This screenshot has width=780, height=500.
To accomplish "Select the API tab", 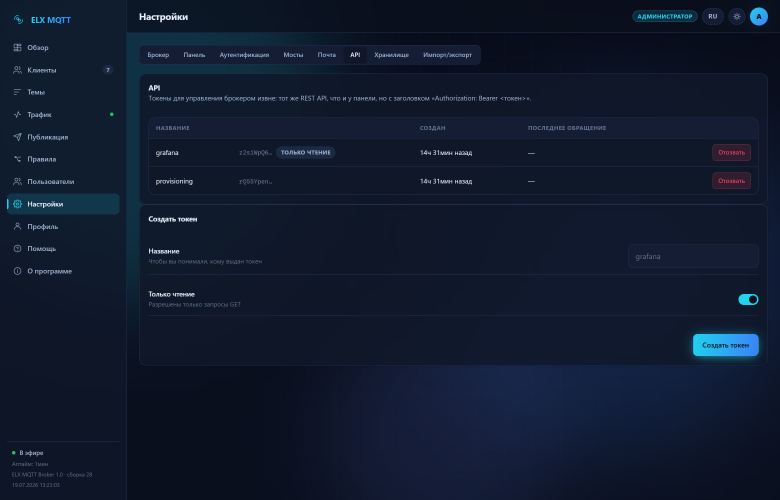I will [x=355, y=55].
